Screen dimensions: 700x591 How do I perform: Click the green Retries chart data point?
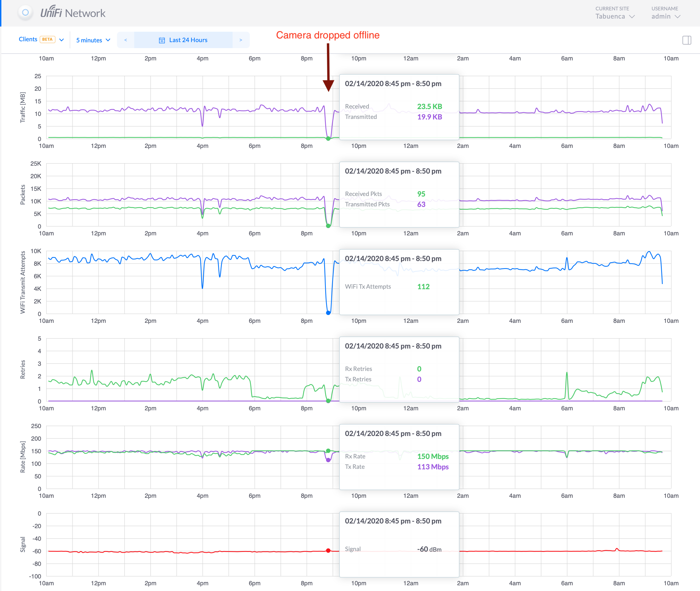tap(328, 401)
